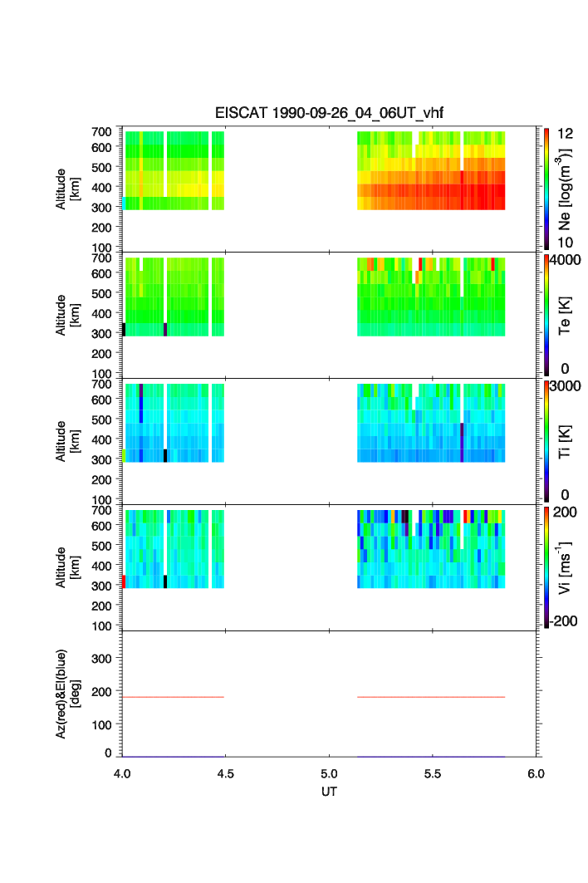Click the 200 altitude tick of Te panel
Screen dimensions: 588x883
click(x=102, y=354)
